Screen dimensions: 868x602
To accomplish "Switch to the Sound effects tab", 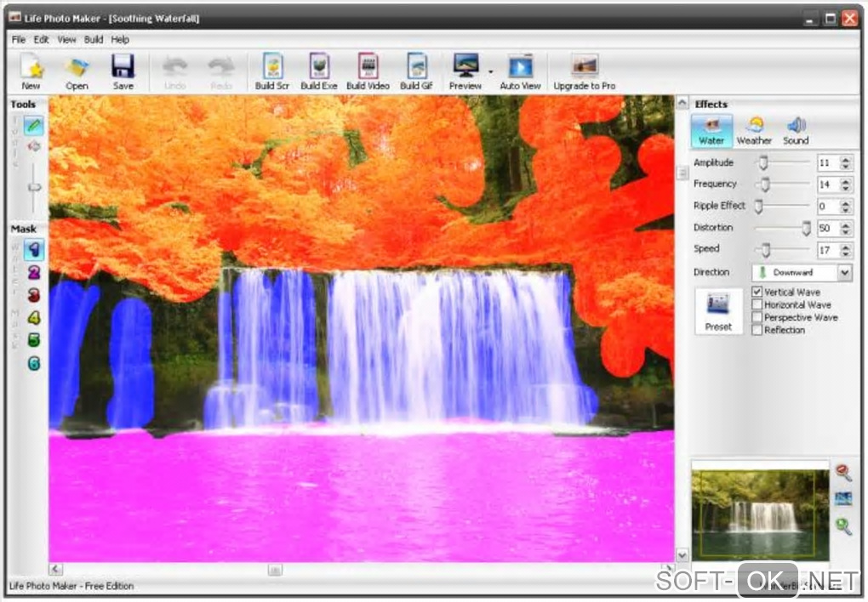I will click(796, 131).
